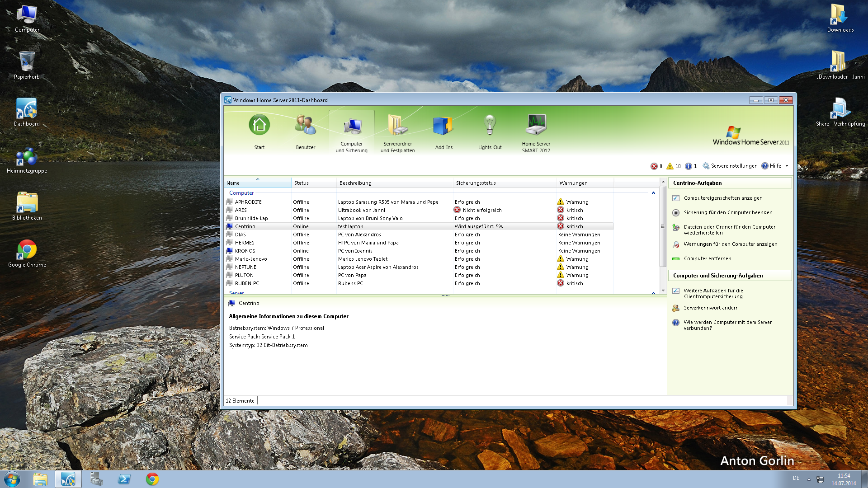
Task: Open the Bibliotheken desktop icon
Action: (x=27, y=206)
